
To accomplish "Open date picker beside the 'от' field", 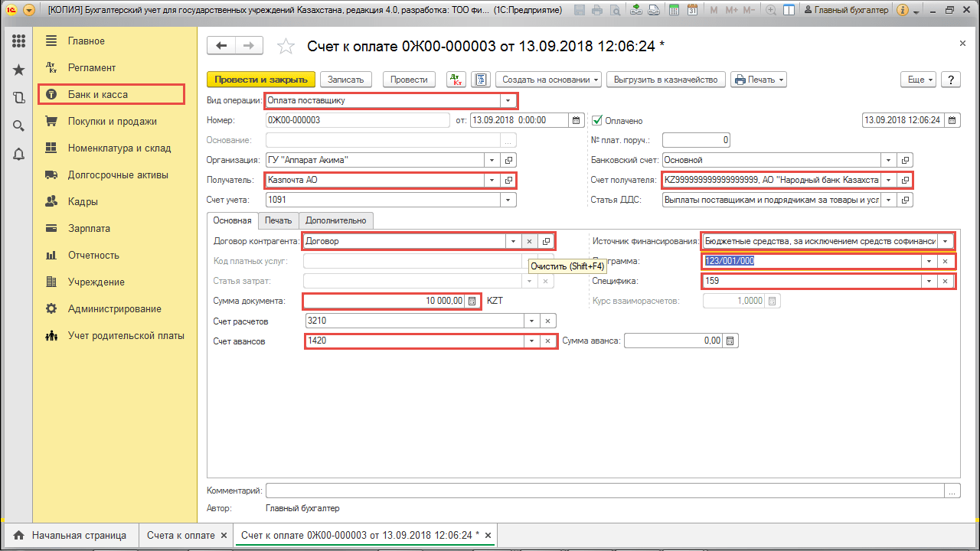I will [x=577, y=120].
